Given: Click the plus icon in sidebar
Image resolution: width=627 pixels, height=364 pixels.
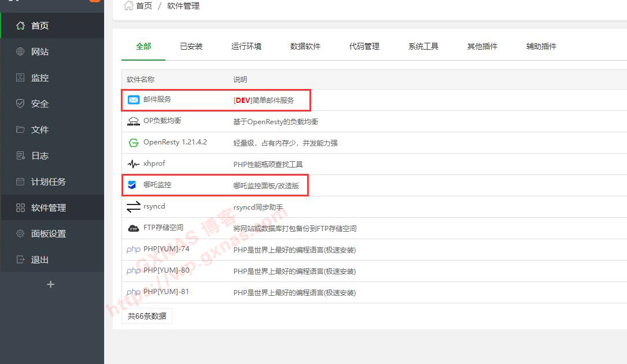Looking at the screenshot, I should click(x=51, y=284).
